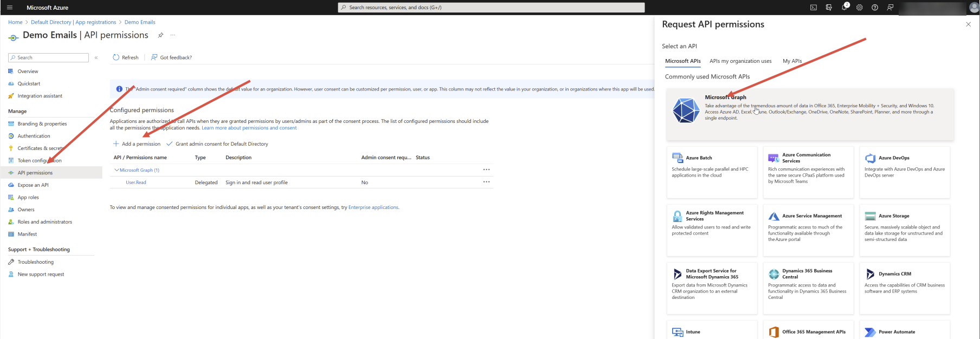Go to Demo Emails in the breadcrumb
The height and width of the screenshot is (339, 980).
(x=140, y=22)
